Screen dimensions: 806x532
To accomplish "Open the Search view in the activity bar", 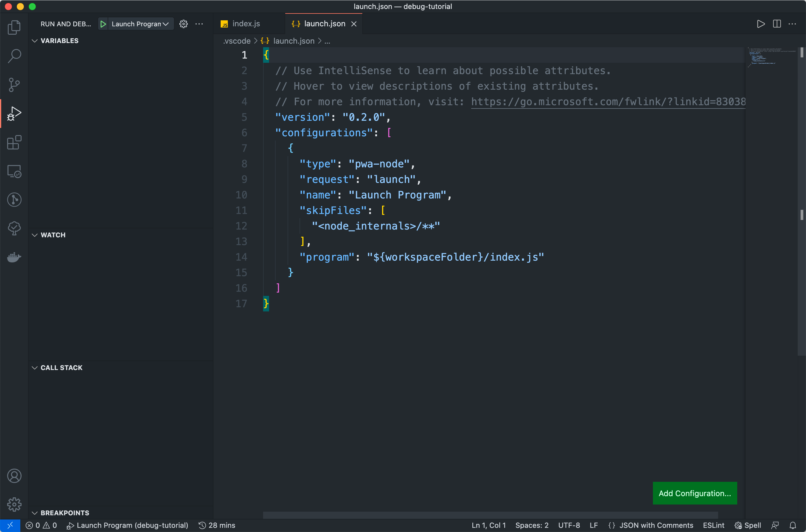I will [x=14, y=56].
